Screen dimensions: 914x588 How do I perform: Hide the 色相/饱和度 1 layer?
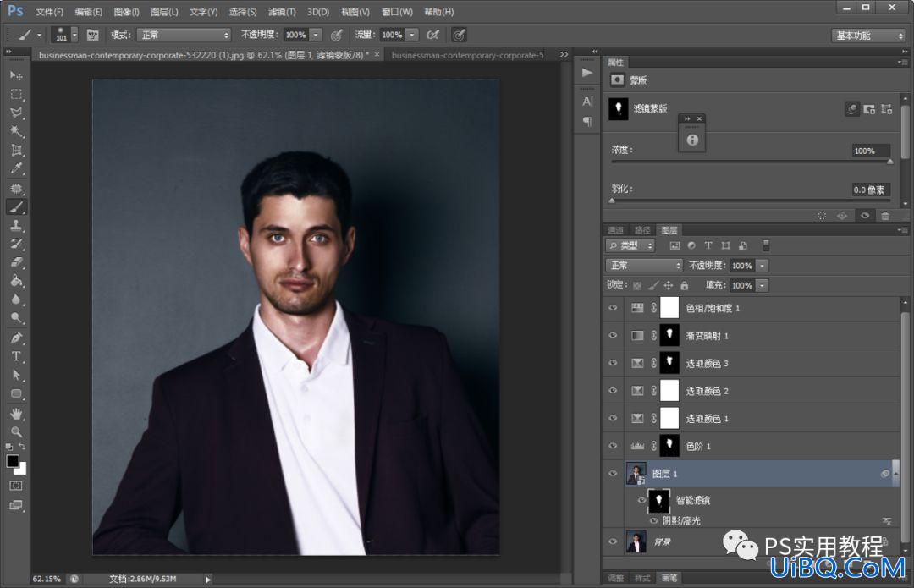[613, 308]
